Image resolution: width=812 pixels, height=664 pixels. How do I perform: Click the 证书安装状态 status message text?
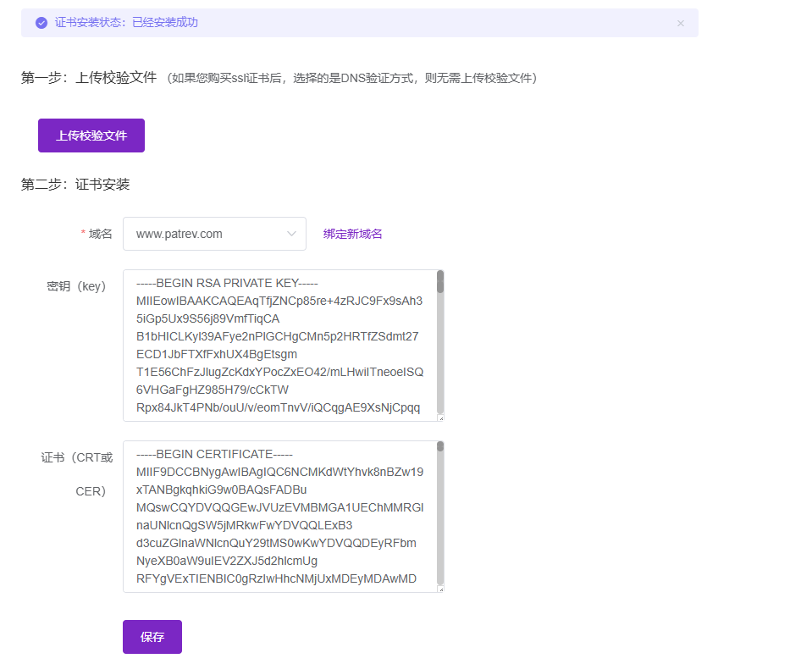click(126, 23)
